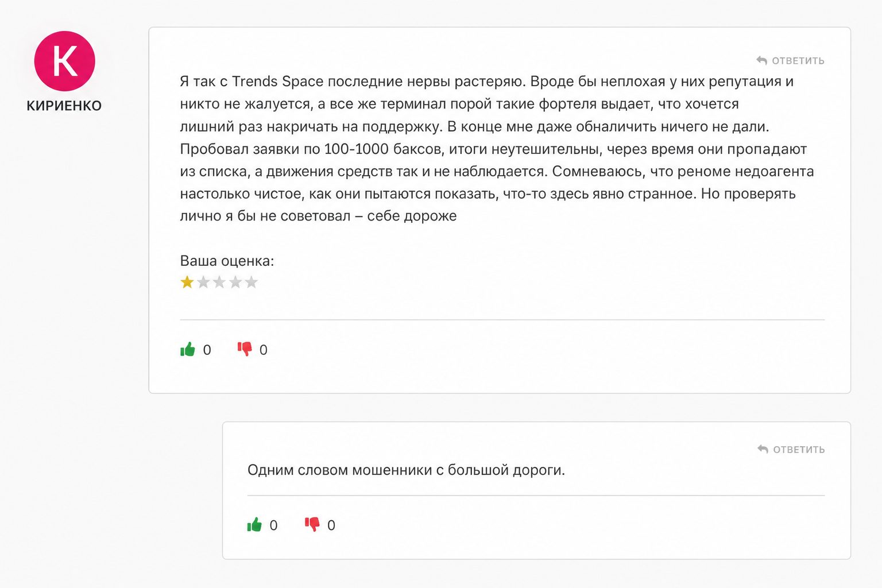Downvote the nested reply comment
The height and width of the screenshot is (588, 882).
click(x=312, y=524)
